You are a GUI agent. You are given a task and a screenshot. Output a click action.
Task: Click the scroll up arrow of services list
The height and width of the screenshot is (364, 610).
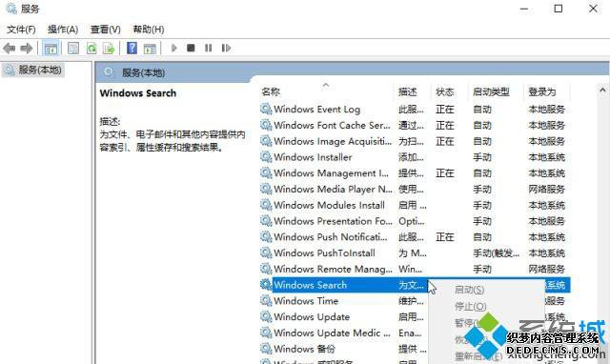point(602,91)
